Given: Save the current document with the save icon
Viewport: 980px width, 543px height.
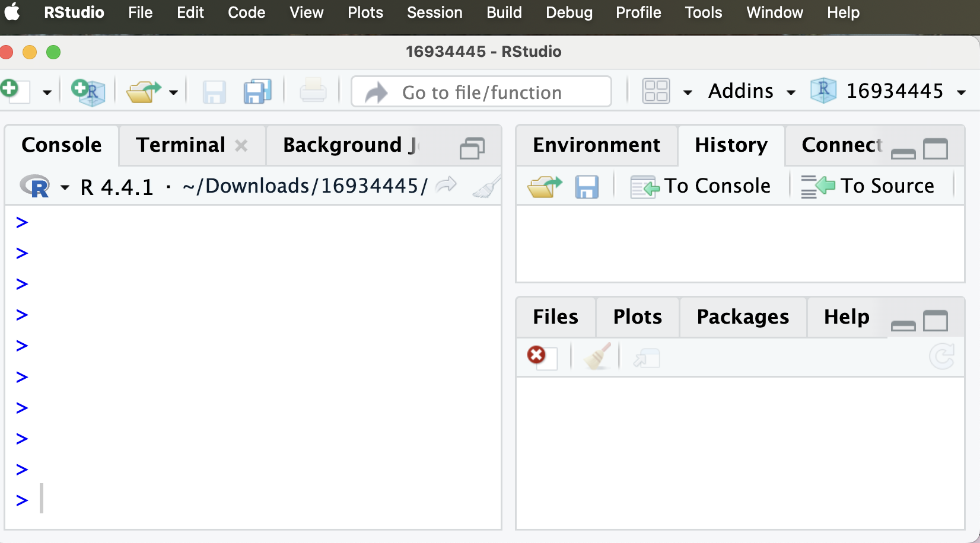Looking at the screenshot, I should click(214, 91).
